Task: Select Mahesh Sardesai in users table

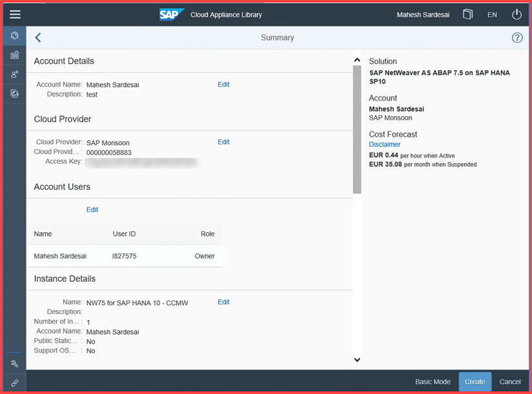Action: coord(60,256)
